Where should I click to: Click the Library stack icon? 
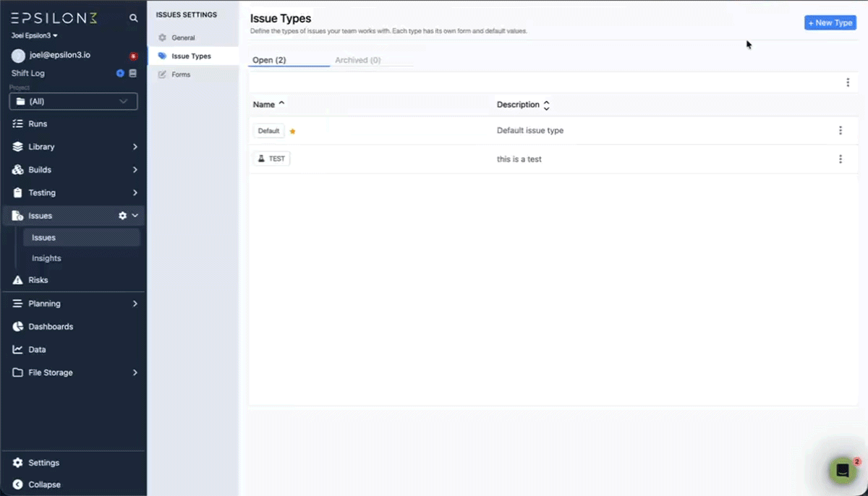[x=18, y=147]
